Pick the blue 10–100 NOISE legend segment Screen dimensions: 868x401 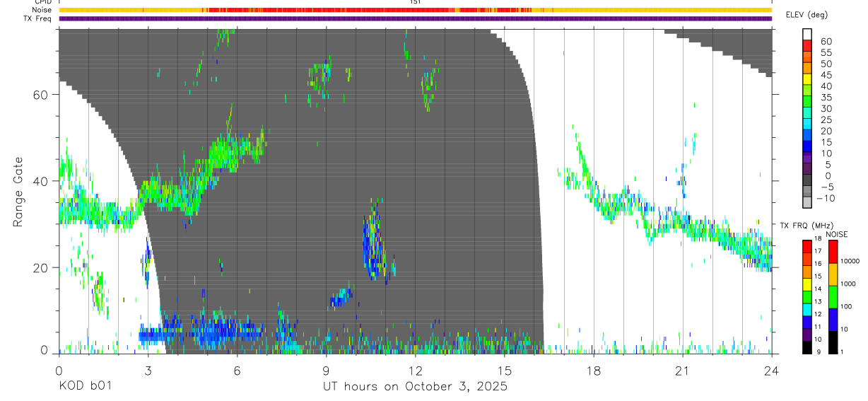pyautogui.click(x=833, y=319)
